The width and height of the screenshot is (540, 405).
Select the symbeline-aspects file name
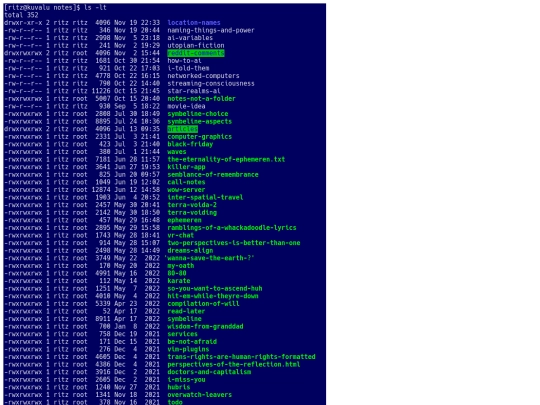[x=199, y=122]
